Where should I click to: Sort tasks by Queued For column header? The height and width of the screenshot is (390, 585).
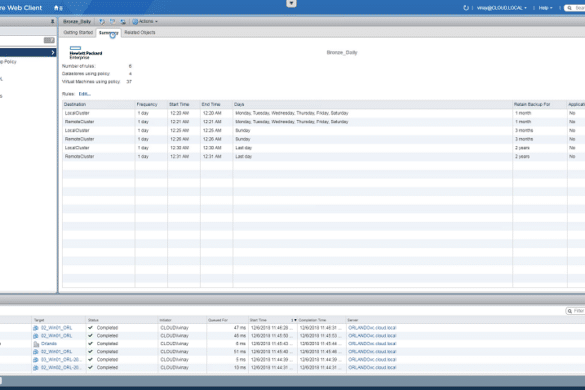tap(228, 320)
